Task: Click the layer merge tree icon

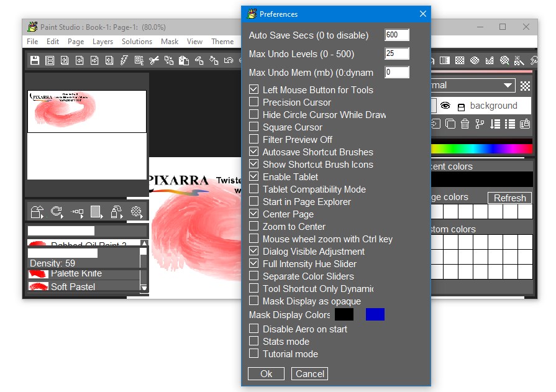Action: 480,124
